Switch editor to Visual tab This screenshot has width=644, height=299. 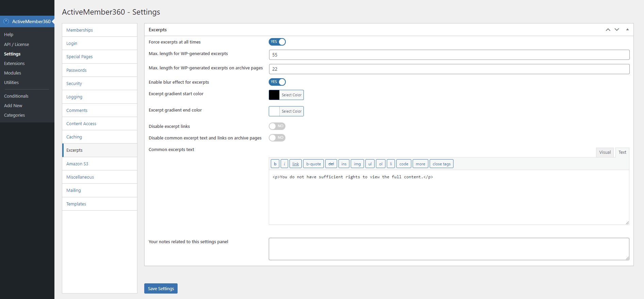pyautogui.click(x=605, y=152)
